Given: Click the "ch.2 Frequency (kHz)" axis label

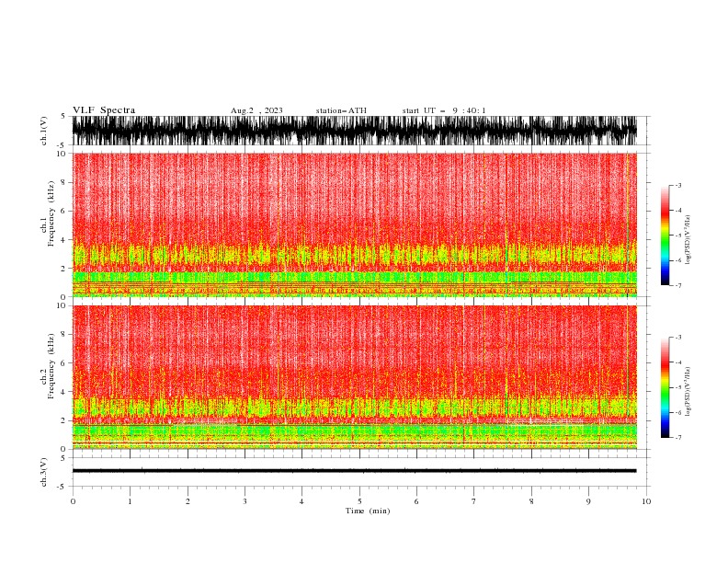Looking at the screenshot, I should 48,377.
